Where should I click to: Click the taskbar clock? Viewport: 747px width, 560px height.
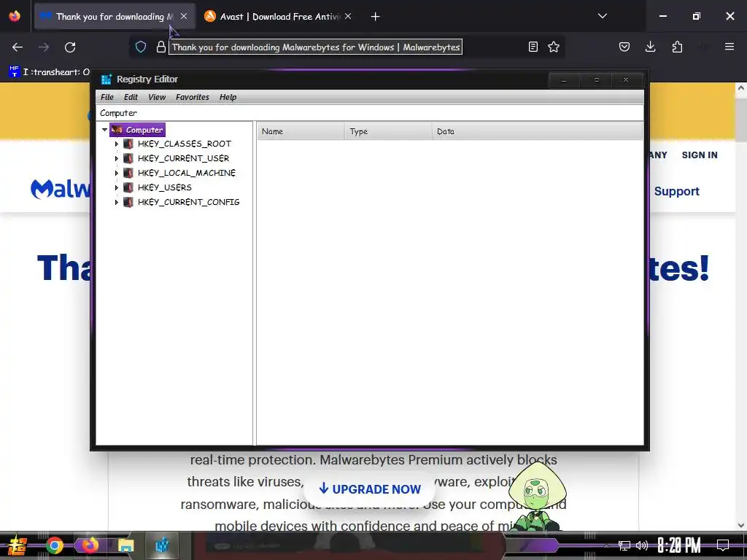pyautogui.click(x=679, y=545)
